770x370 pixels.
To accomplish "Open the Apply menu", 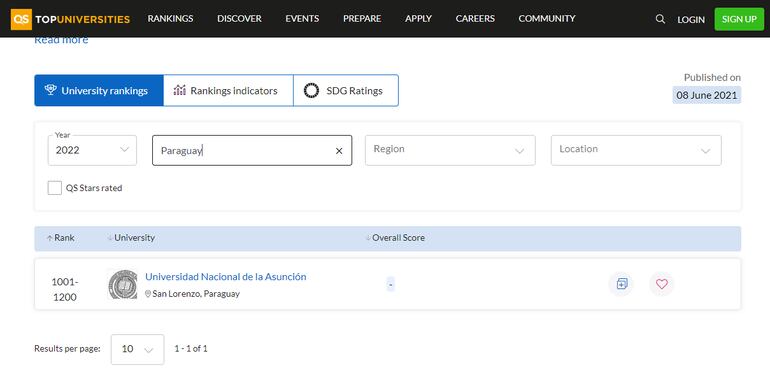I will pos(418,19).
